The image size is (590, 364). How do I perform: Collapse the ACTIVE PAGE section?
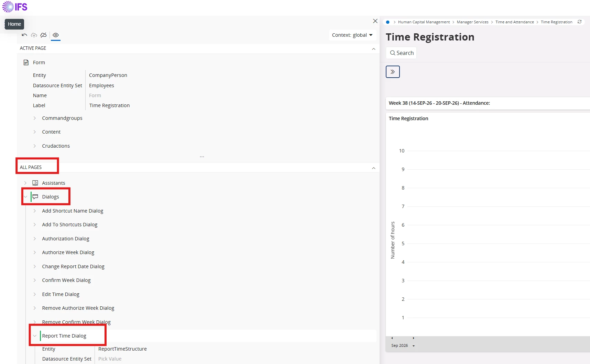[373, 49]
